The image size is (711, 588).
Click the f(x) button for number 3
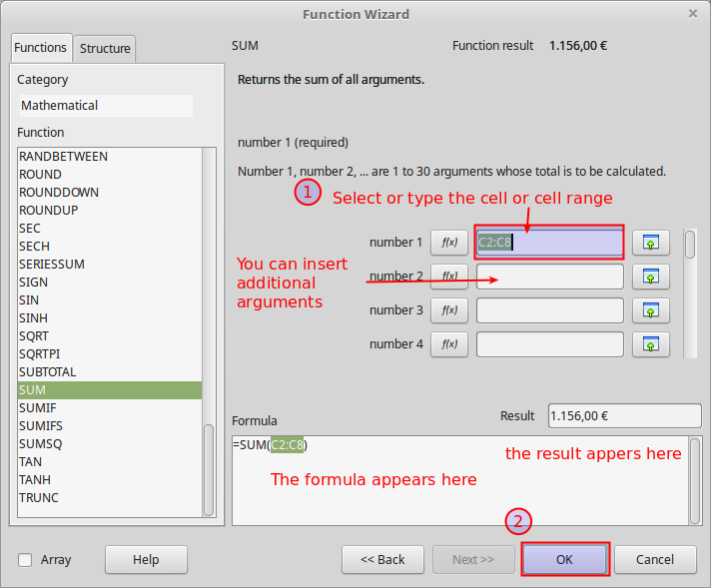pyautogui.click(x=448, y=310)
